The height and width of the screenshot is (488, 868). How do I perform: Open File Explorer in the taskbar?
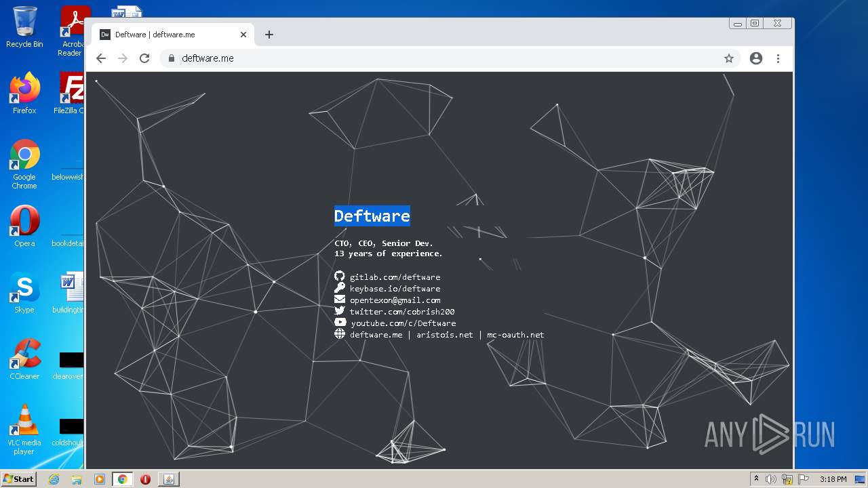[x=77, y=479]
